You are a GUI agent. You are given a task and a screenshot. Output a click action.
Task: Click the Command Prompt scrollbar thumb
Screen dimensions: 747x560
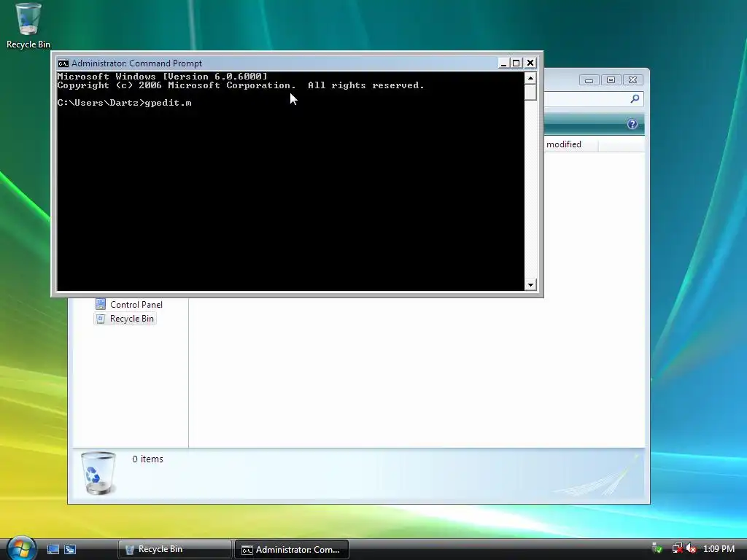[x=530, y=92]
